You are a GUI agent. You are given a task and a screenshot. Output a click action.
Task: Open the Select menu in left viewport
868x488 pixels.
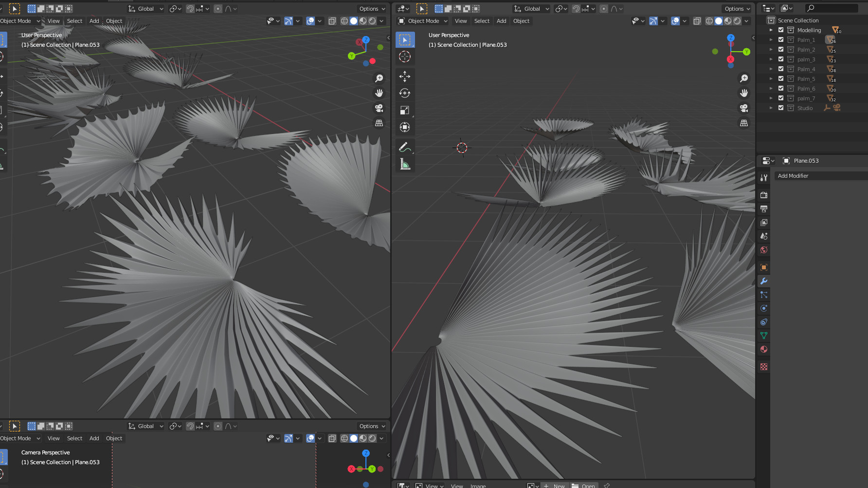click(74, 21)
